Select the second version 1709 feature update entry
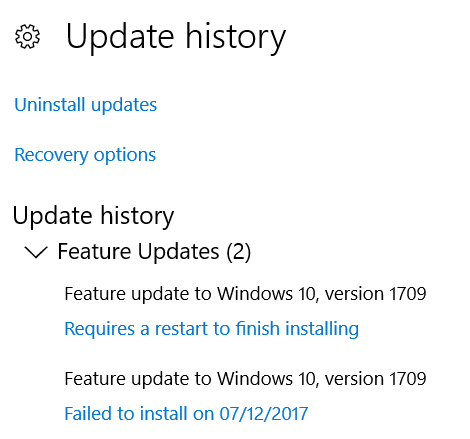This screenshot has width=470, height=439. pos(245,379)
